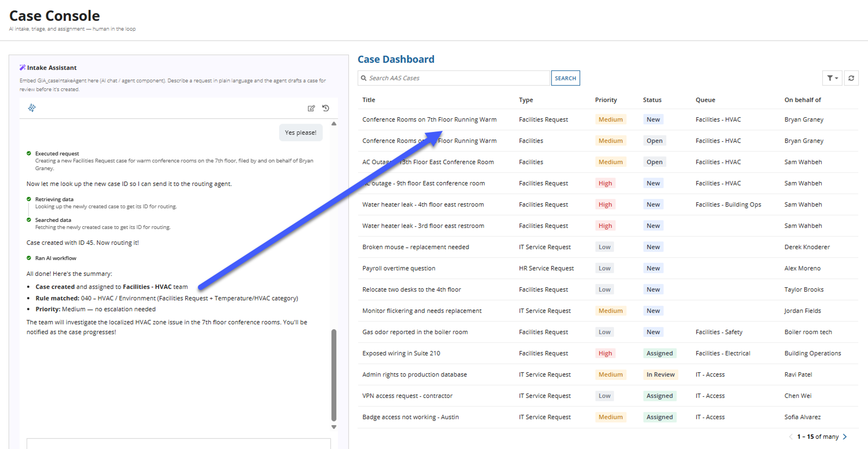Screen dimensions: 868x449
Task: Open Water heater leak 3rd floor case
Action: 423,225
